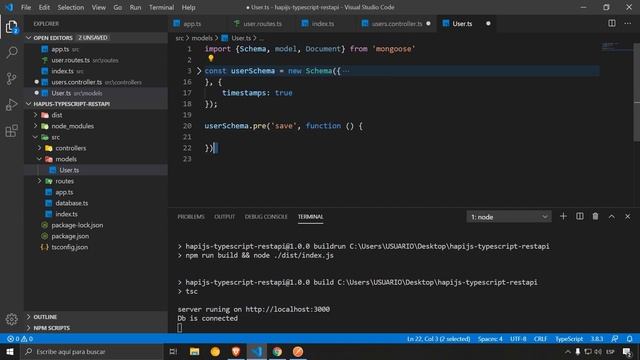Open the Run menu
The height and width of the screenshot is (360, 640).
(x=135, y=7)
